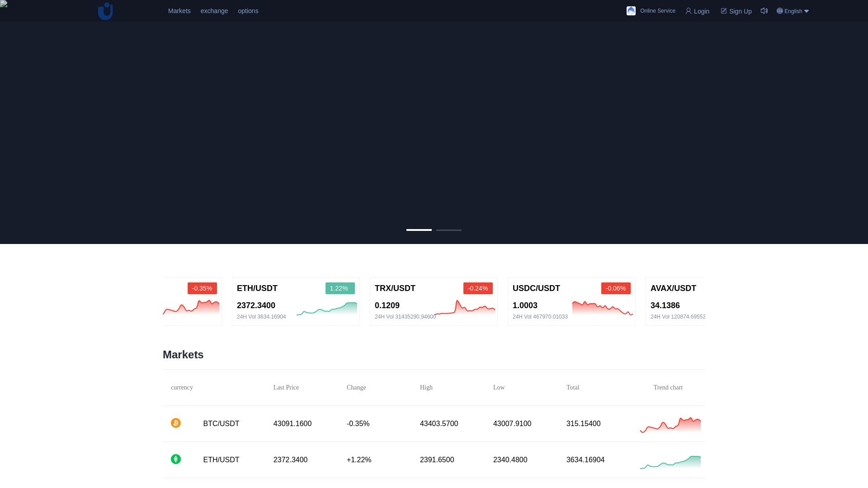The width and height of the screenshot is (868, 488).
Task: Click the speaker announcement icon
Action: [x=764, y=11]
